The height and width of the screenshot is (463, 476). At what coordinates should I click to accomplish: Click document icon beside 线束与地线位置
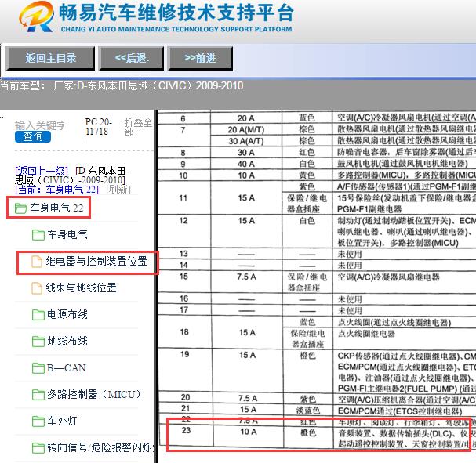(x=37, y=288)
